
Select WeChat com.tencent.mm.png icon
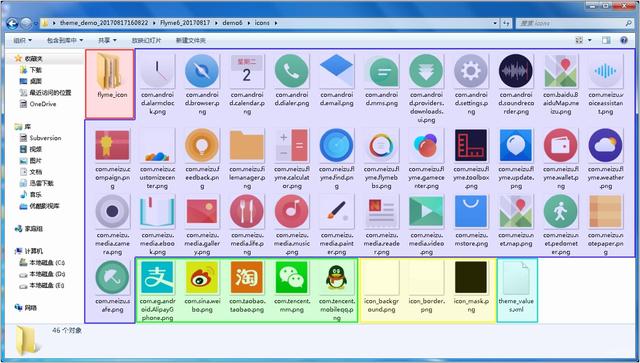291,278
